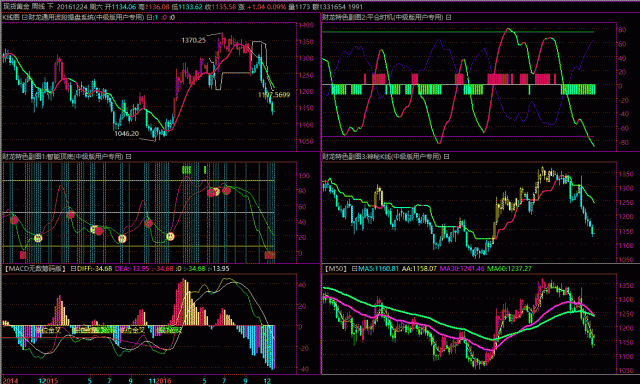This screenshot has height=384, width=640.
Task: Click the 1370.25 peak price label
Action: click(193, 40)
